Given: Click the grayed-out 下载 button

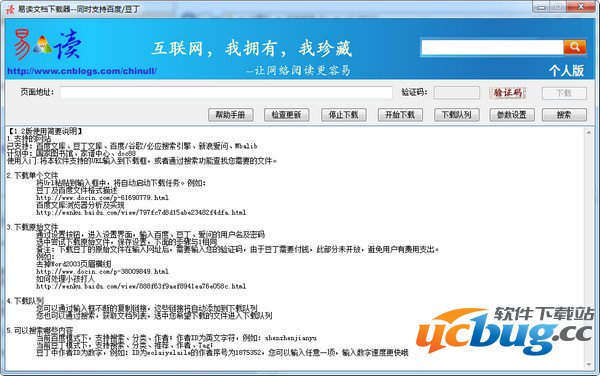Looking at the screenshot, I should [x=564, y=93].
